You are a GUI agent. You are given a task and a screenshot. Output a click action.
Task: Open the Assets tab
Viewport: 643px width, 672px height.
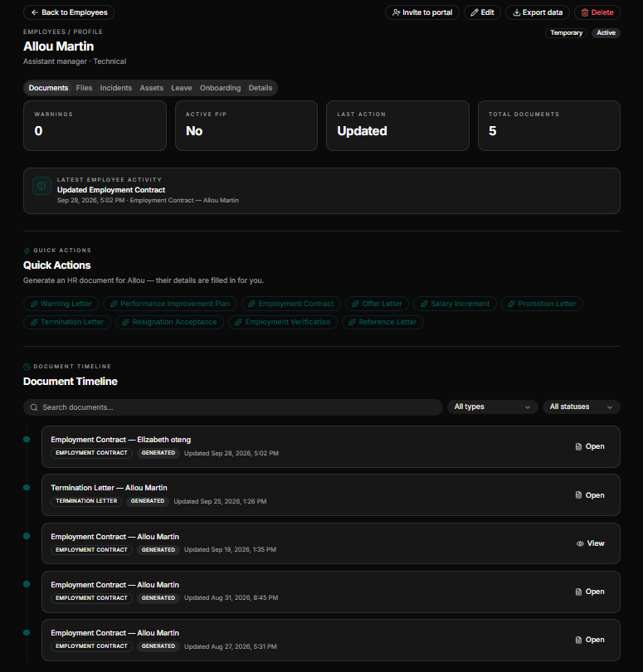(151, 88)
